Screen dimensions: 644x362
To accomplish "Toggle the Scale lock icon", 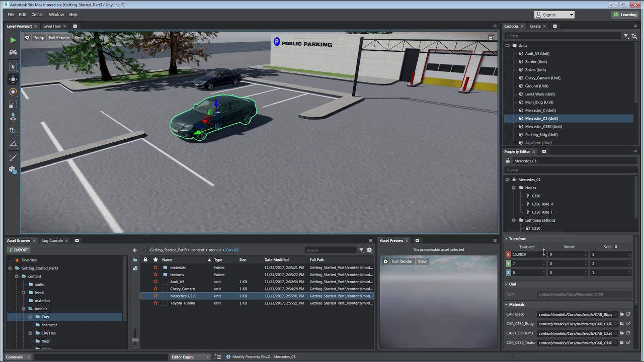I will click(x=616, y=247).
